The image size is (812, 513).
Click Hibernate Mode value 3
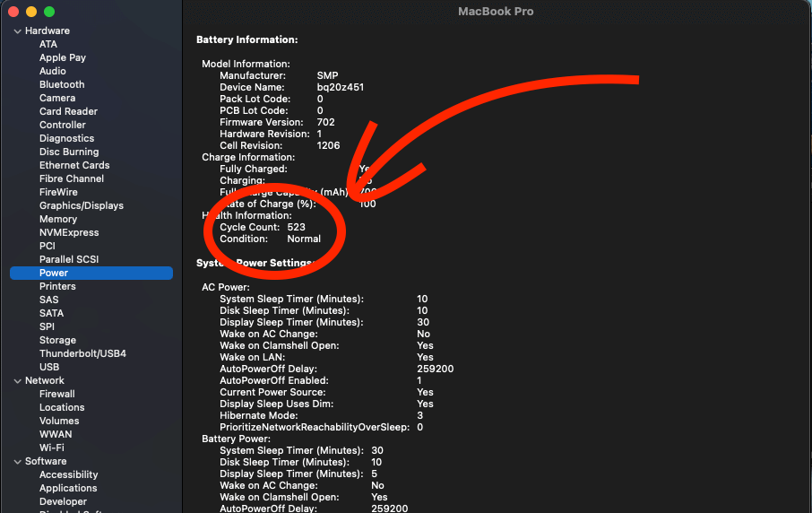420,416
